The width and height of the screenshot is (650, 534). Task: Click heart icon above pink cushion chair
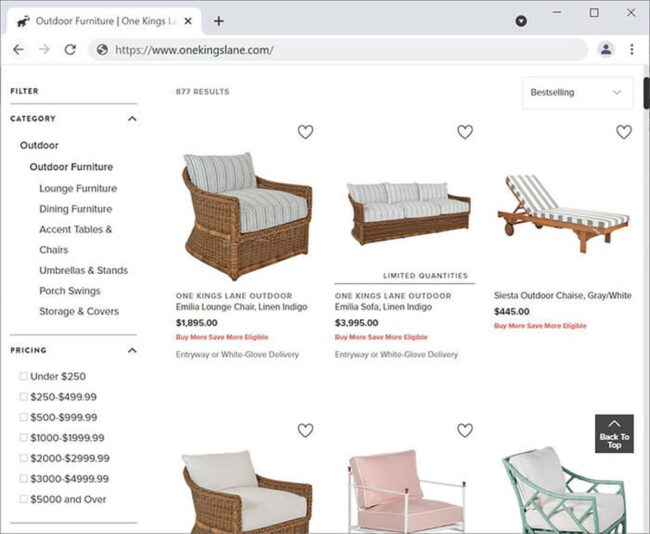pyautogui.click(x=465, y=430)
